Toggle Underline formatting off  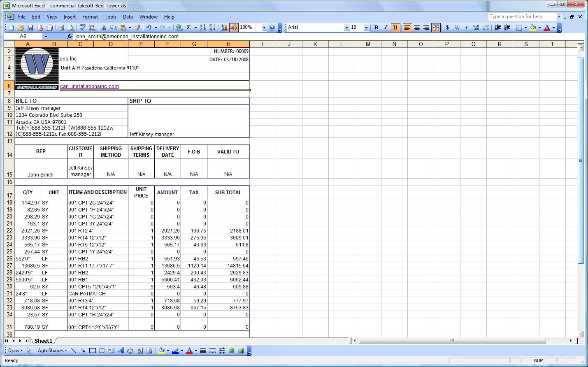coord(395,28)
